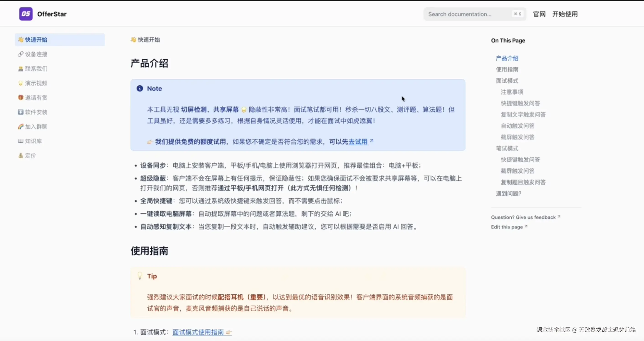The width and height of the screenshot is (644, 341).
Task: Click the book icon beside 知识库
Action: (21, 141)
